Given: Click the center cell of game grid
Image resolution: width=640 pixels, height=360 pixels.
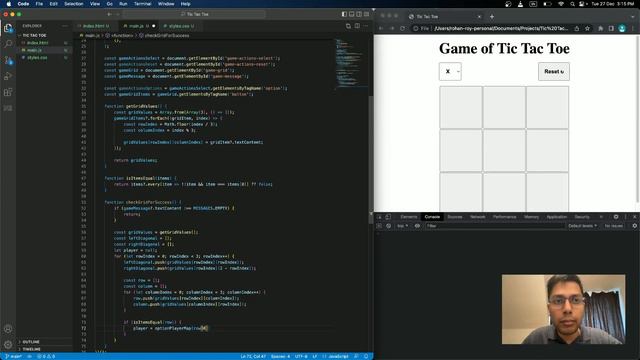Looking at the screenshot, I should pos(504,150).
